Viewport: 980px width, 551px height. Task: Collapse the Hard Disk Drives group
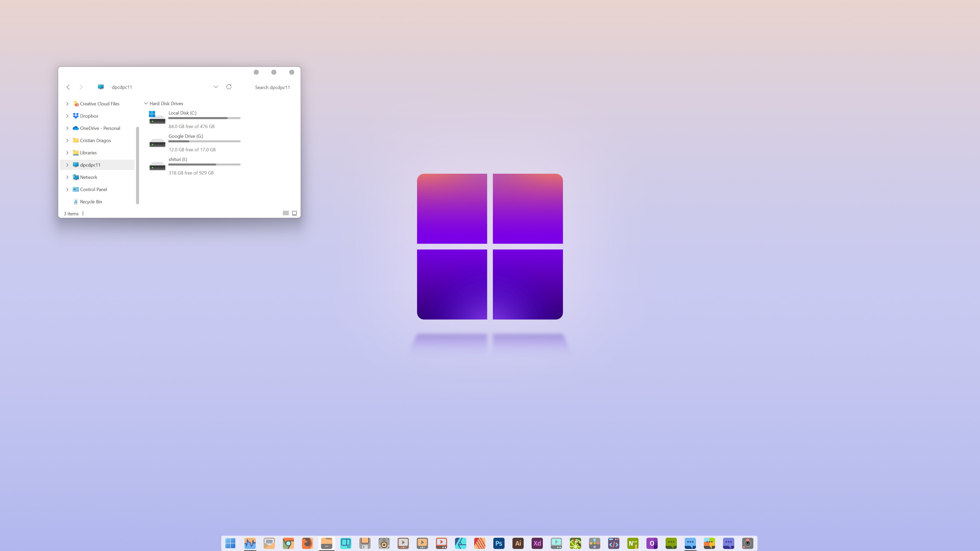[146, 103]
